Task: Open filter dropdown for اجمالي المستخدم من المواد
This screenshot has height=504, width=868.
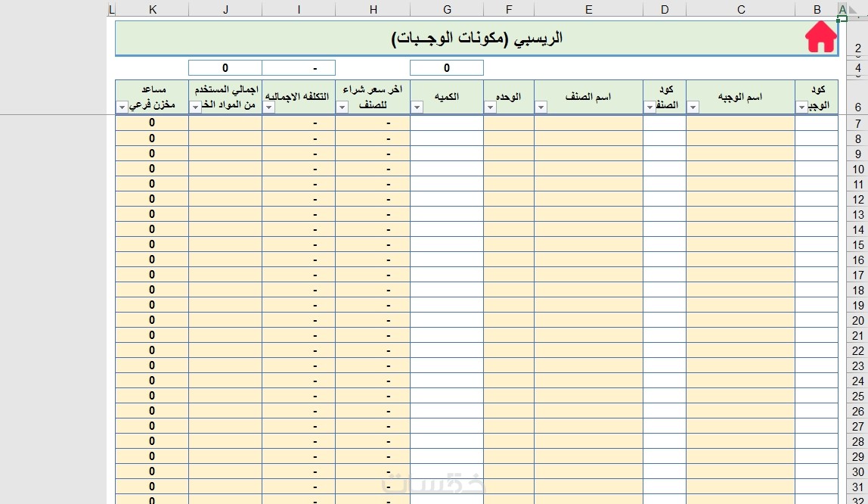Action: 195,107
